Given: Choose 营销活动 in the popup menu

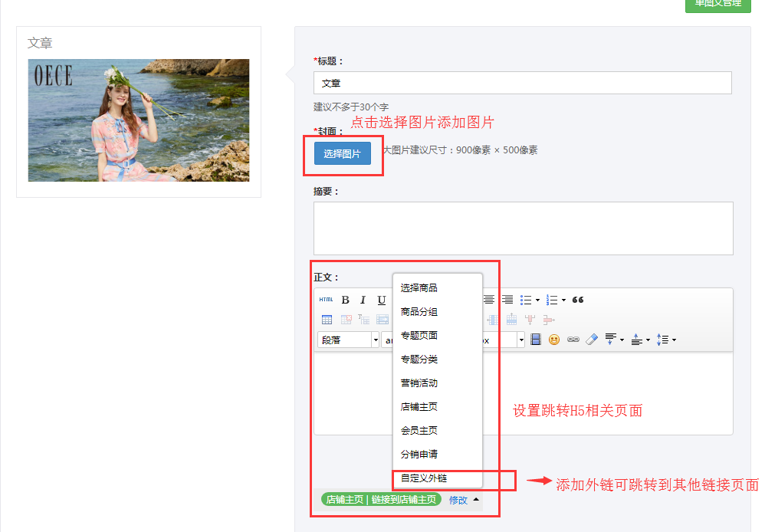Looking at the screenshot, I should pos(419,383).
